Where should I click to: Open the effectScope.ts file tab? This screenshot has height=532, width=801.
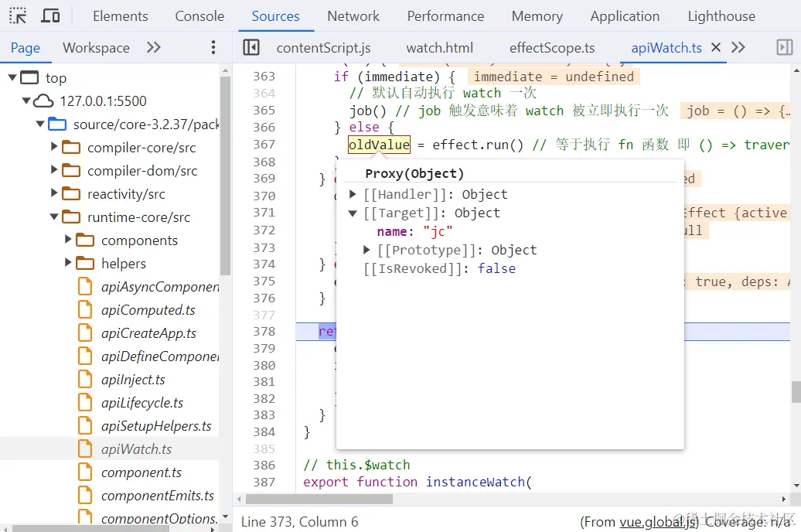(x=552, y=48)
